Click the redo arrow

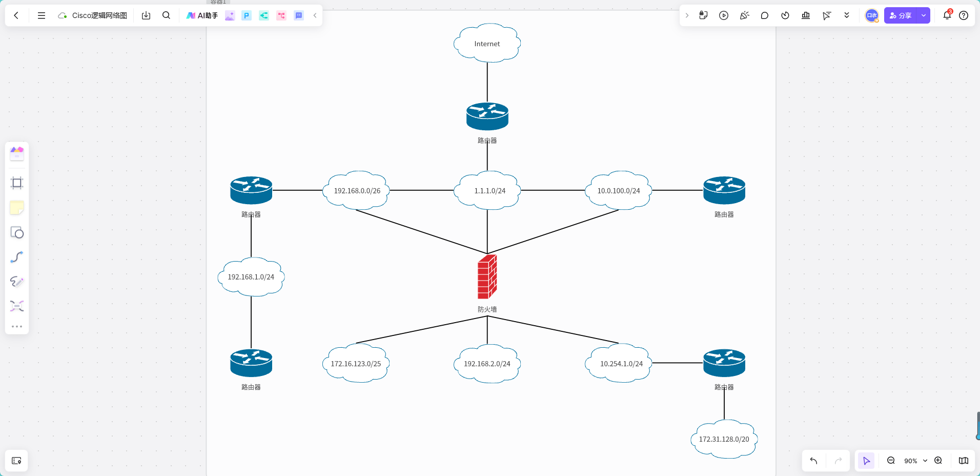tap(838, 461)
